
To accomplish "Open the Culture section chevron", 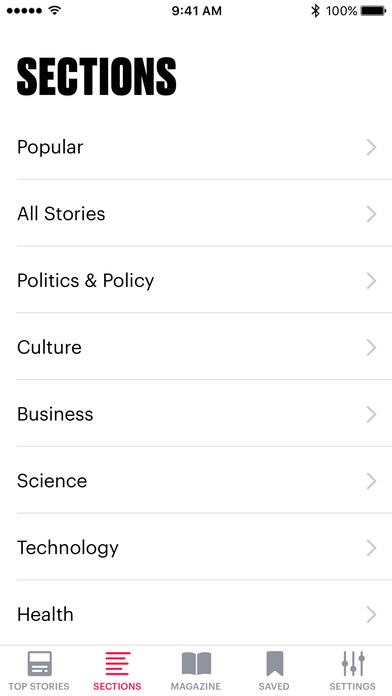I will click(371, 348).
